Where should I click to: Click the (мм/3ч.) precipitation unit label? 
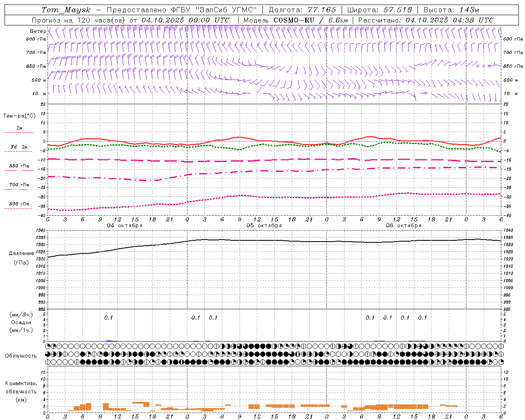click(21, 315)
